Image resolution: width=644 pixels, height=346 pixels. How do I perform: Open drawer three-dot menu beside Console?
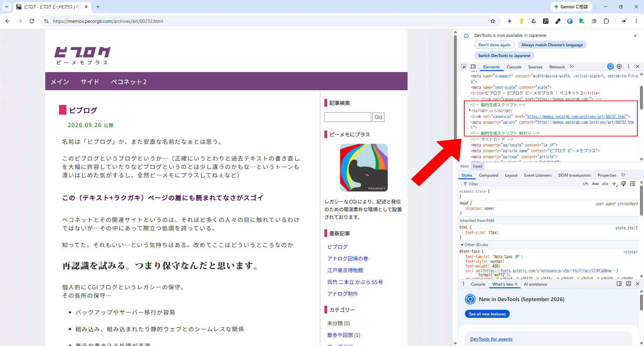point(464,284)
